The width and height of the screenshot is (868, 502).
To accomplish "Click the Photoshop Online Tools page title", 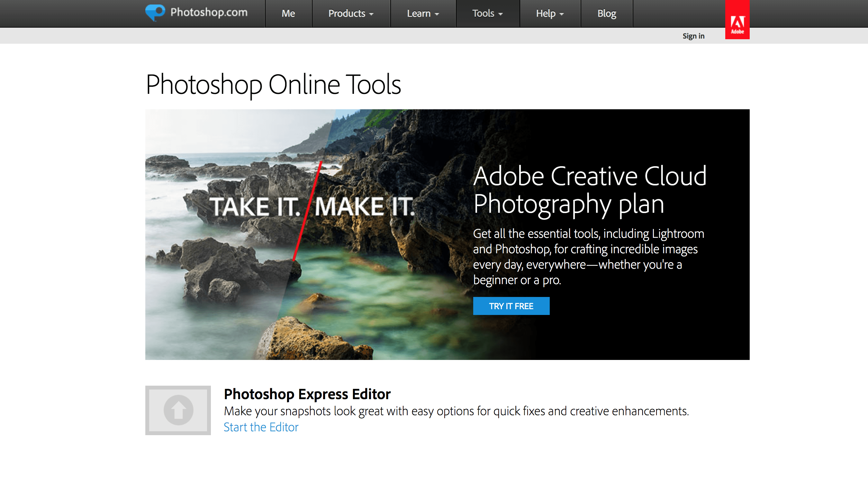I will [x=274, y=85].
